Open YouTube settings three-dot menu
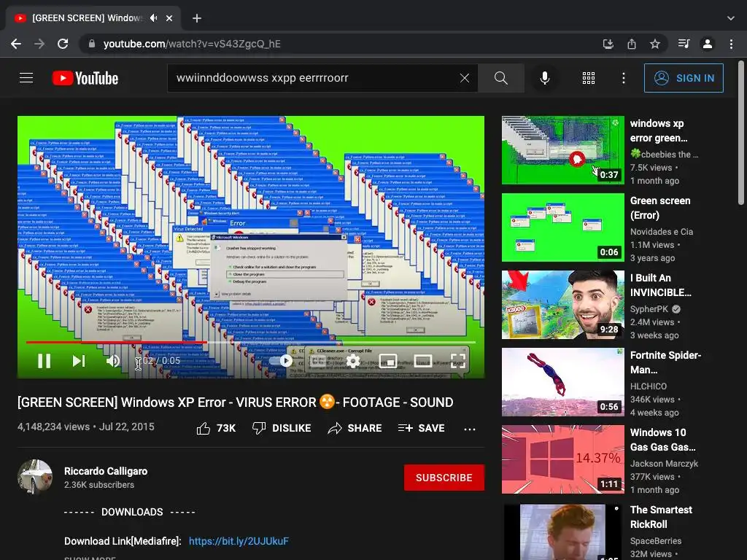Viewport: 747px width, 560px height. click(624, 77)
